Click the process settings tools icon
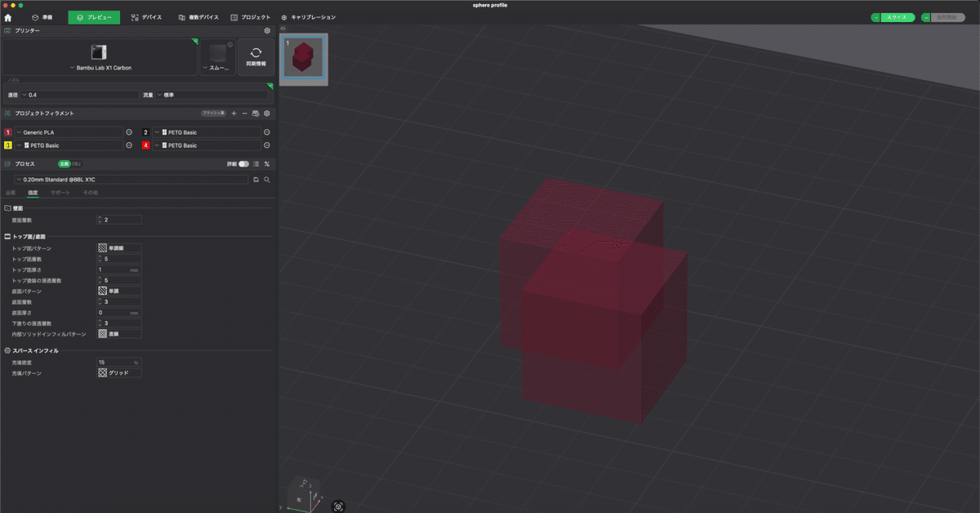 [x=266, y=163]
